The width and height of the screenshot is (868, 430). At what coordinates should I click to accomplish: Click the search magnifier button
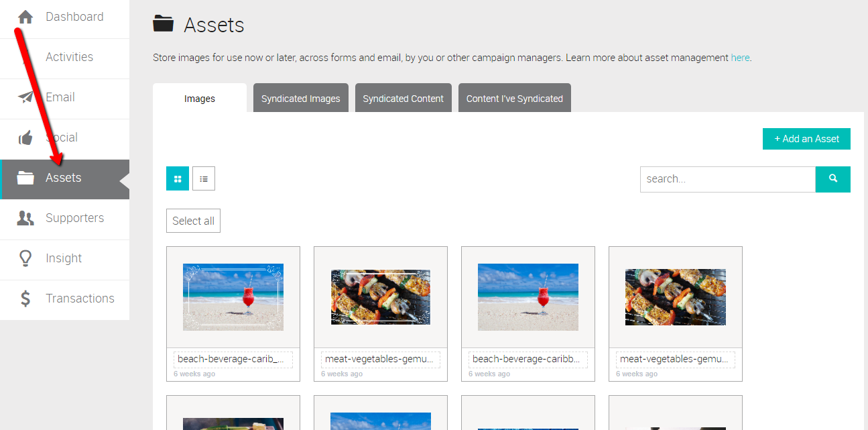click(833, 179)
